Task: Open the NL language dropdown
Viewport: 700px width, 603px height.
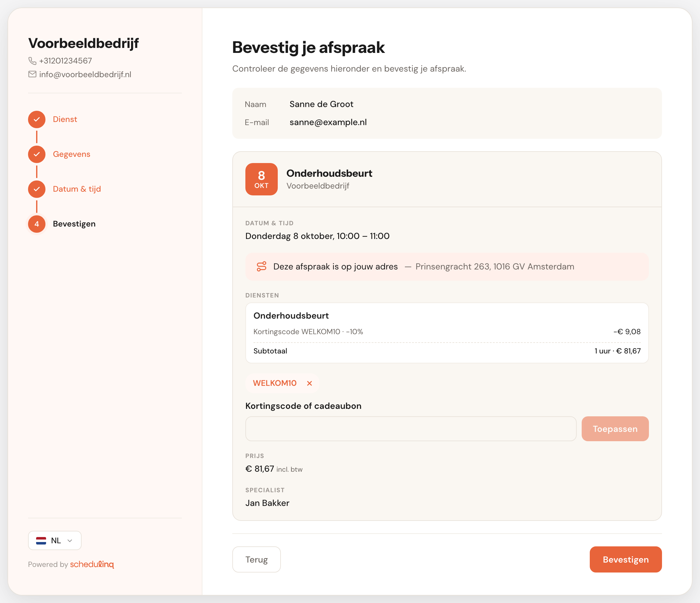Action: (55, 540)
